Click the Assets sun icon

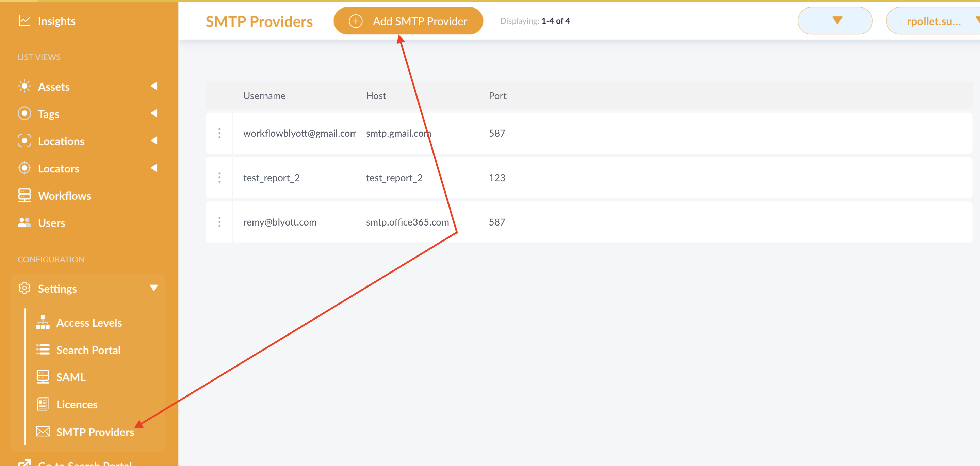pyautogui.click(x=24, y=87)
